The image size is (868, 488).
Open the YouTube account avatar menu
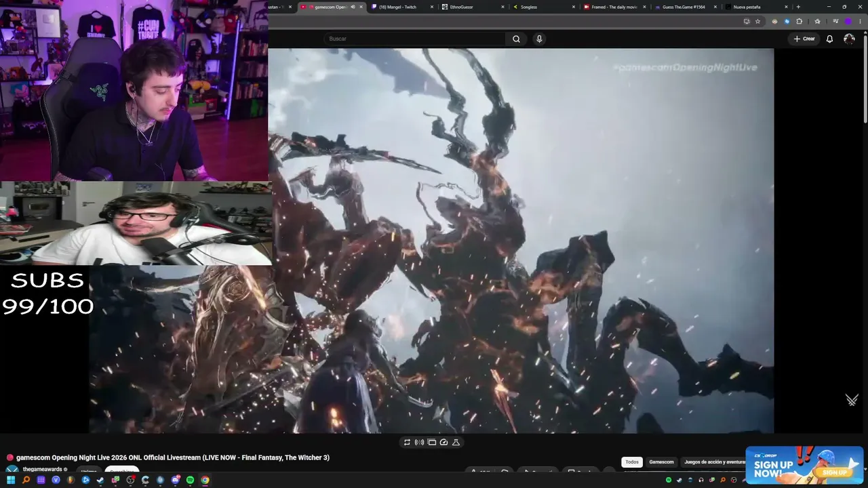[x=849, y=39]
